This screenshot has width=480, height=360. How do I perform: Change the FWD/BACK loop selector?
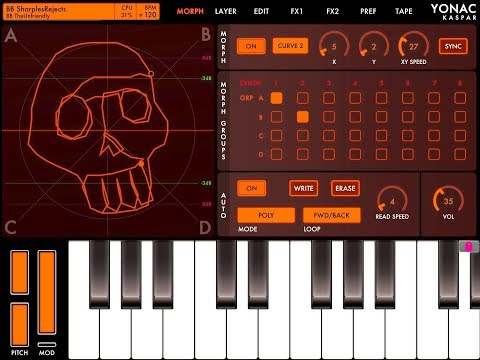pyautogui.click(x=332, y=215)
